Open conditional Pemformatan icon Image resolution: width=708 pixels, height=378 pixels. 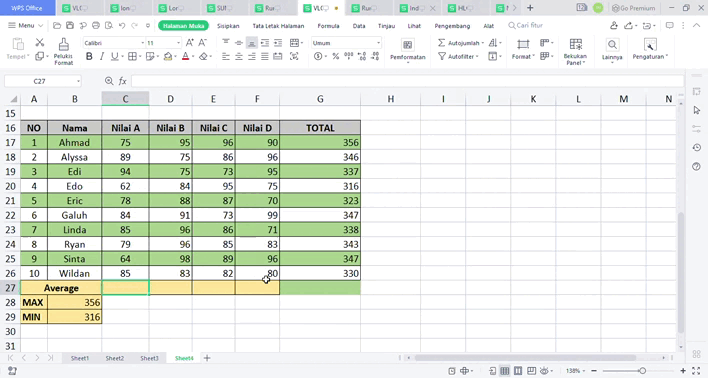click(408, 45)
